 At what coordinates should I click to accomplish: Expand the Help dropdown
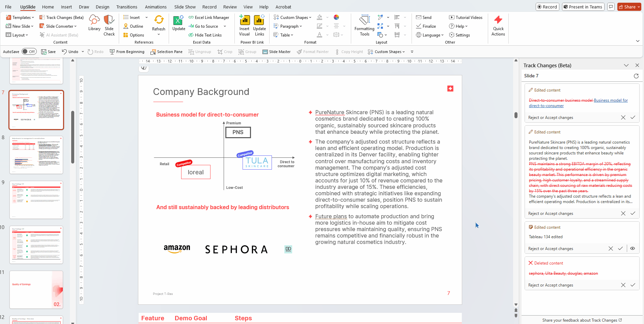458,26
